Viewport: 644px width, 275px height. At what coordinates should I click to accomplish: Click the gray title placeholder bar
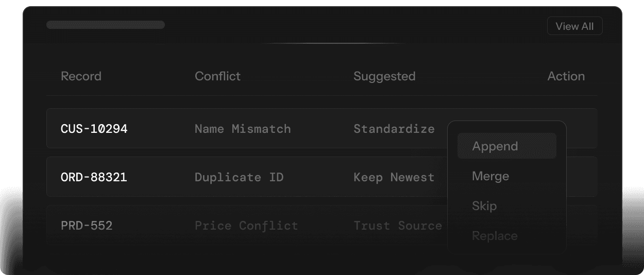click(106, 25)
